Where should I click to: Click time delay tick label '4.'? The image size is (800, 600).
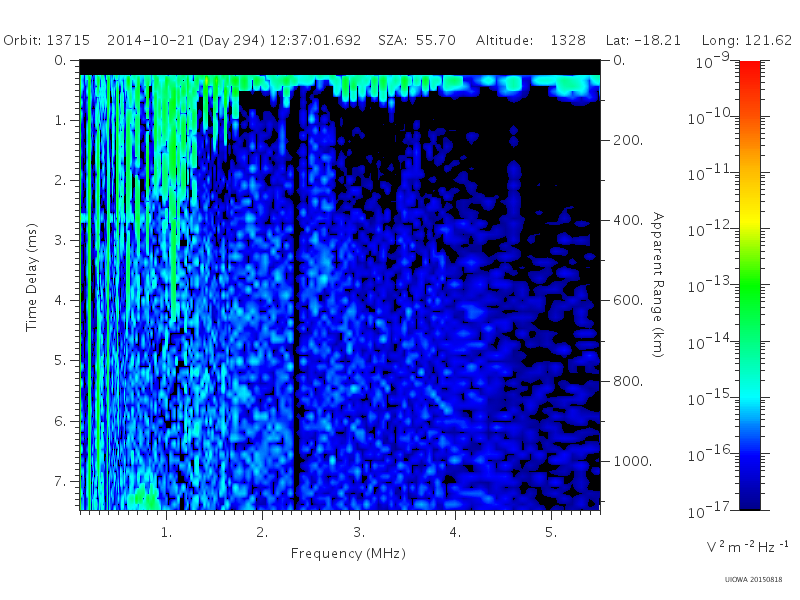[60, 300]
